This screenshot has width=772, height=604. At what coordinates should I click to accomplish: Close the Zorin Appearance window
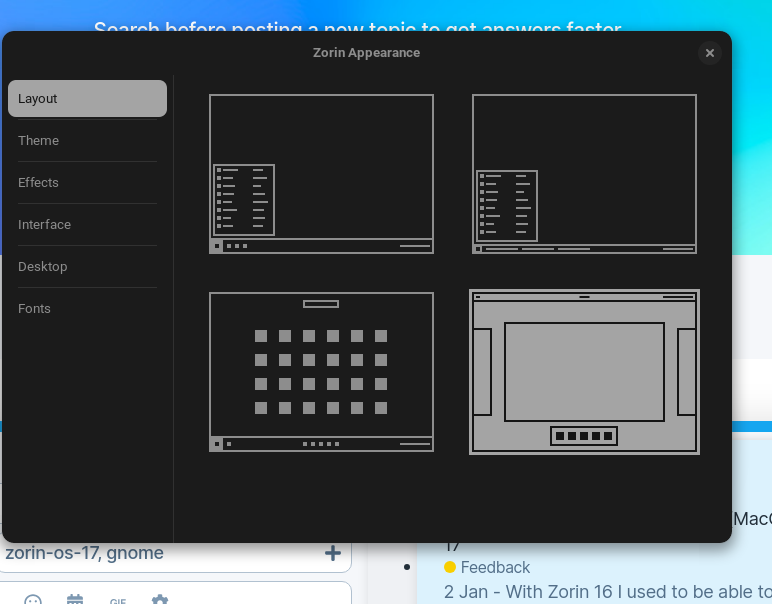coord(709,53)
